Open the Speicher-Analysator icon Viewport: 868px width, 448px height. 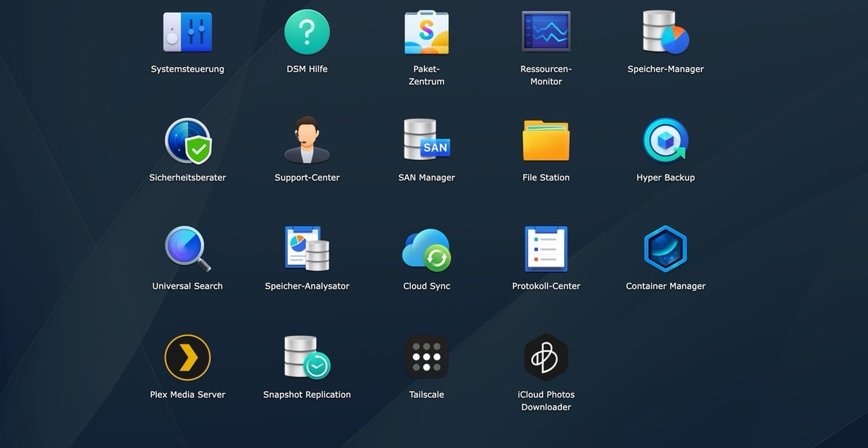(x=307, y=249)
